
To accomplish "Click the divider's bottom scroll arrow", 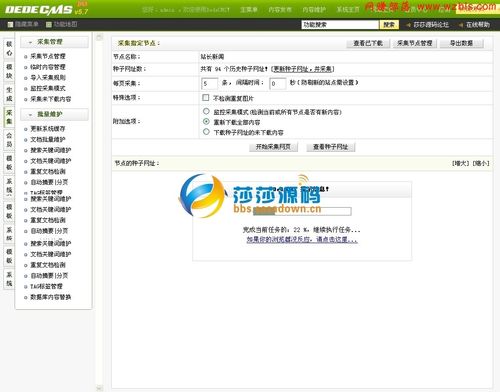I will tap(99, 388).
